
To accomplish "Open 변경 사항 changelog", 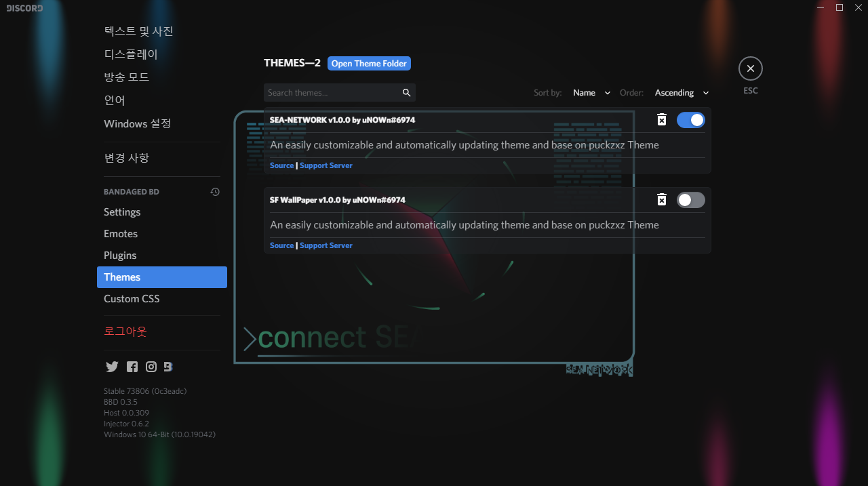I will (x=162, y=158).
